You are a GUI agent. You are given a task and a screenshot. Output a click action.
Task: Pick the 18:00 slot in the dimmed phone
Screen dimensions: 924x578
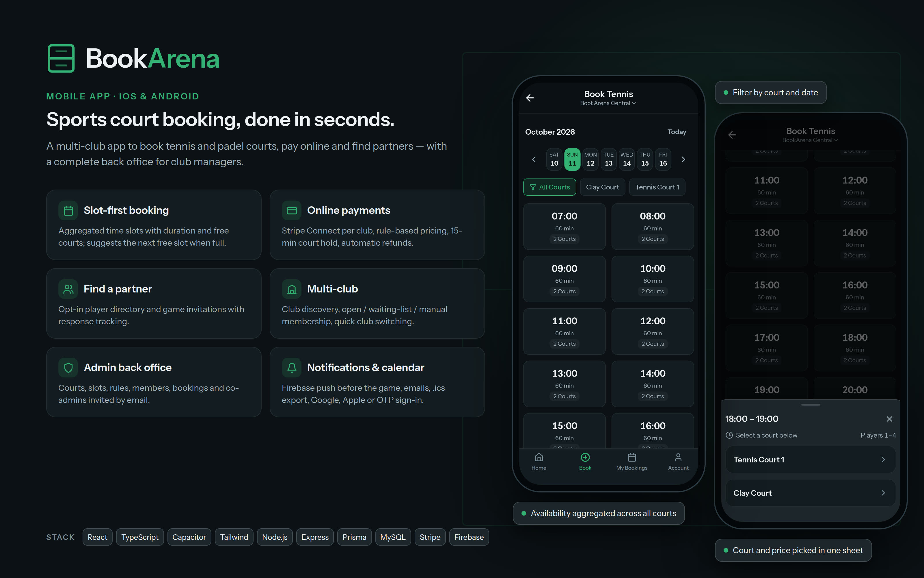click(x=854, y=348)
